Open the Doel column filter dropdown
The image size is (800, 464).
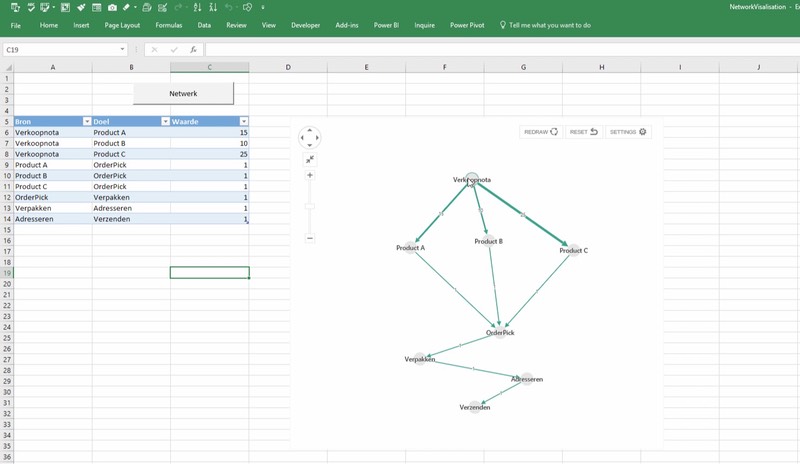coord(165,121)
